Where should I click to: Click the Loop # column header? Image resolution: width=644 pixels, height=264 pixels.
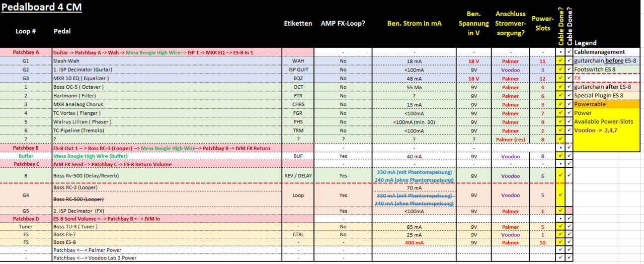(26, 31)
